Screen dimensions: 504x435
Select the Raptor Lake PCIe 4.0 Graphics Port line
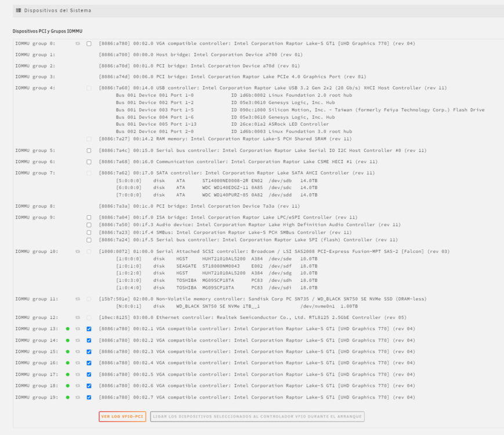[x=233, y=77]
